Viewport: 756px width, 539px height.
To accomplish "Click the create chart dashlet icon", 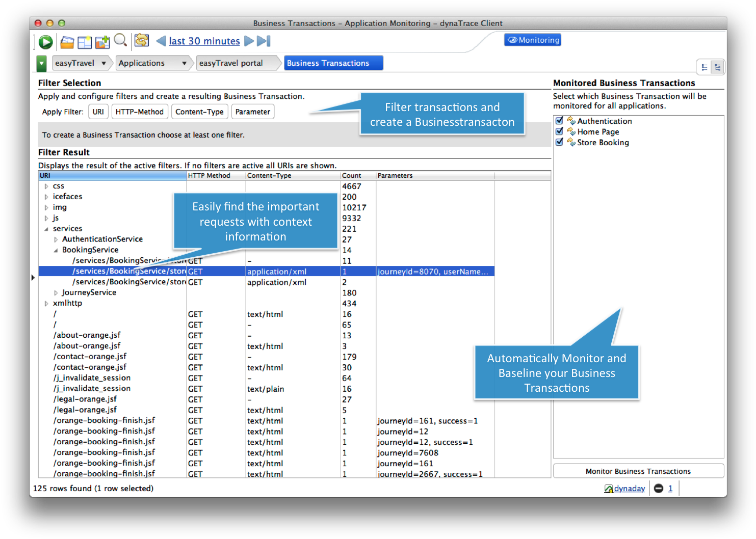I will (x=102, y=41).
